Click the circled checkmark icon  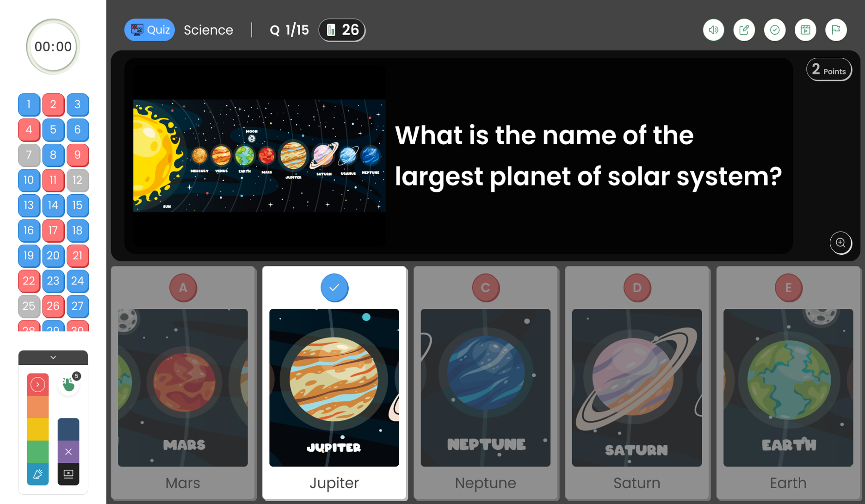pos(774,30)
